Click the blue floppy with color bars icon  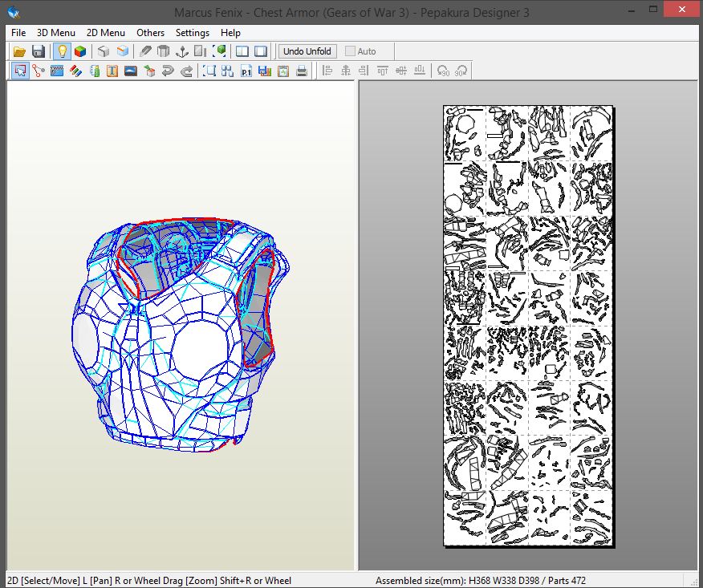tap(265, 71)
